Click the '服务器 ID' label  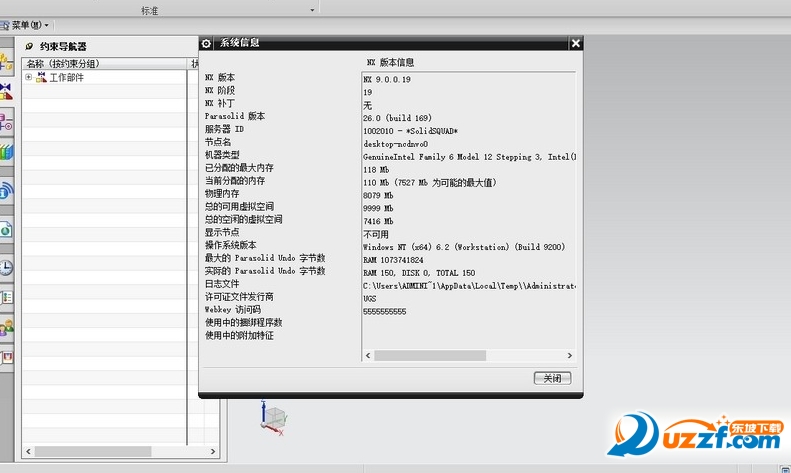tap(224, 129)
